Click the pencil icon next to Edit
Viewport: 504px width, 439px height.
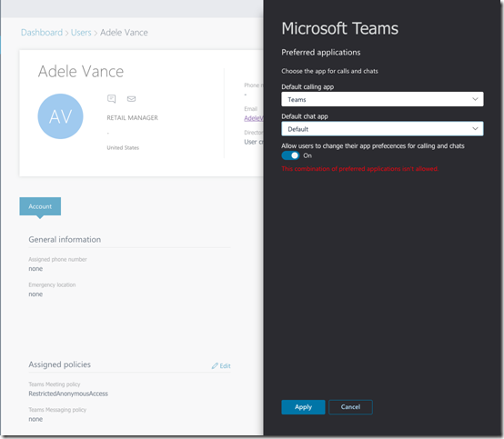(215, 365)
